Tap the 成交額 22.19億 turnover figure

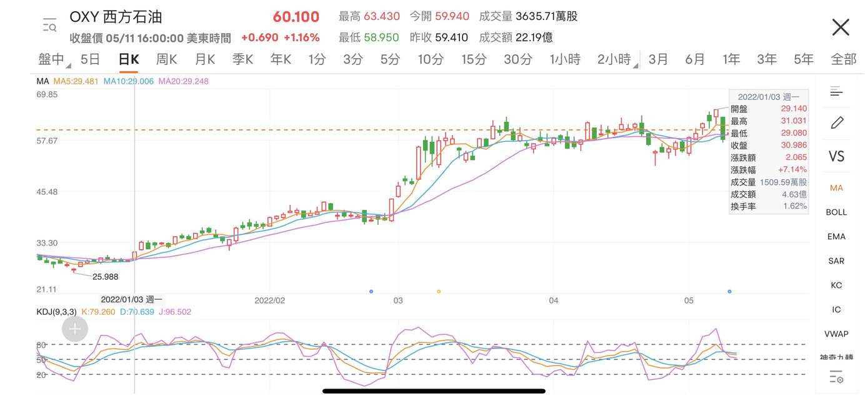click(x=516, y=37)
